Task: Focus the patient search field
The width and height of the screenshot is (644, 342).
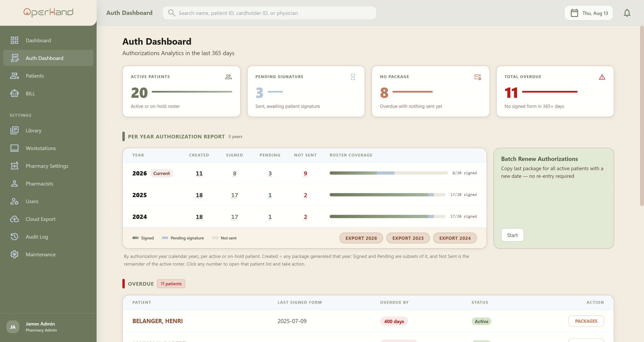Action: coord(269,13)
